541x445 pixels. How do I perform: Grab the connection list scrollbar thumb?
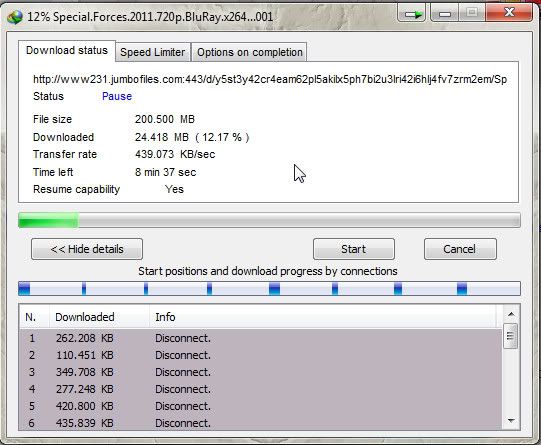511,336
